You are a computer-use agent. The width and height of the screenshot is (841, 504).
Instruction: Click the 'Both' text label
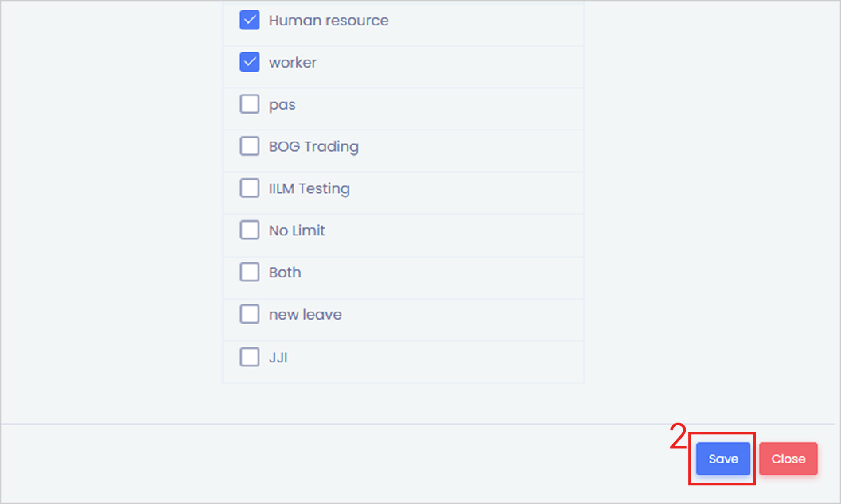click(x=285, y=273)
